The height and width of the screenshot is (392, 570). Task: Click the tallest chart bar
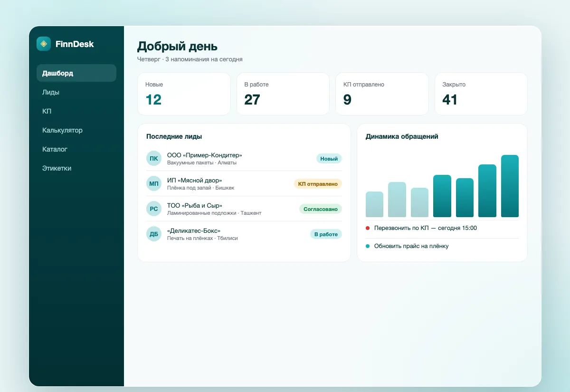pos(510,186)
